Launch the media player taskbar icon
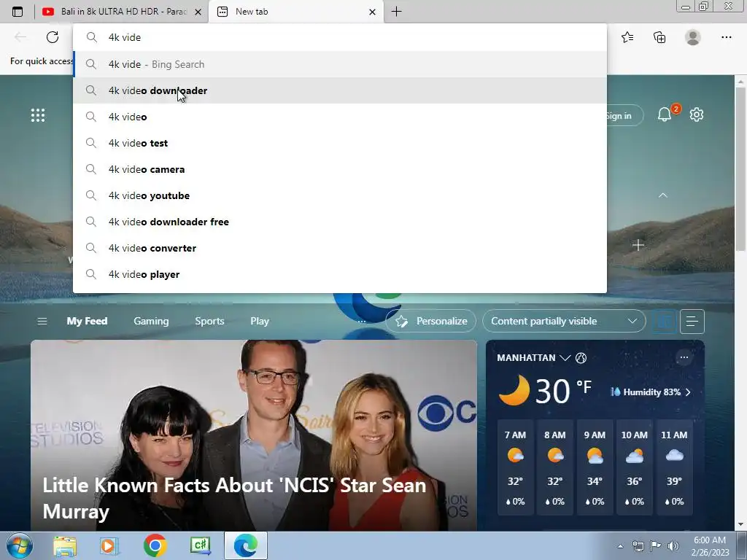The width and height of the screenshot is (747, 560). pyautogui.click(x=109, y=545)
